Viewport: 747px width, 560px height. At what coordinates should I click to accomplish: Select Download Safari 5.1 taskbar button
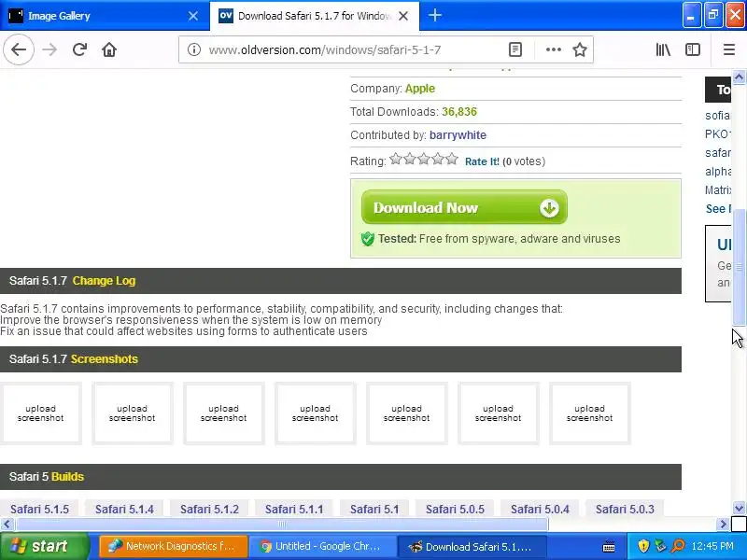(471, 546)
